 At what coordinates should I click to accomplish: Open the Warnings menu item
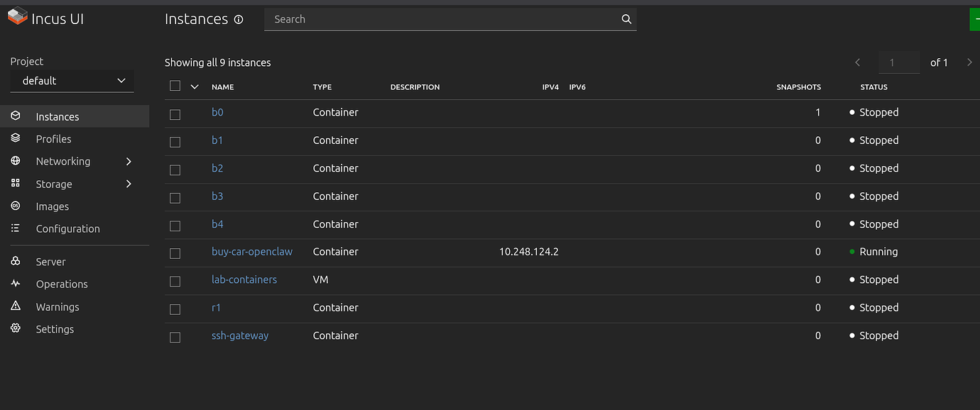tap(58, 306)
